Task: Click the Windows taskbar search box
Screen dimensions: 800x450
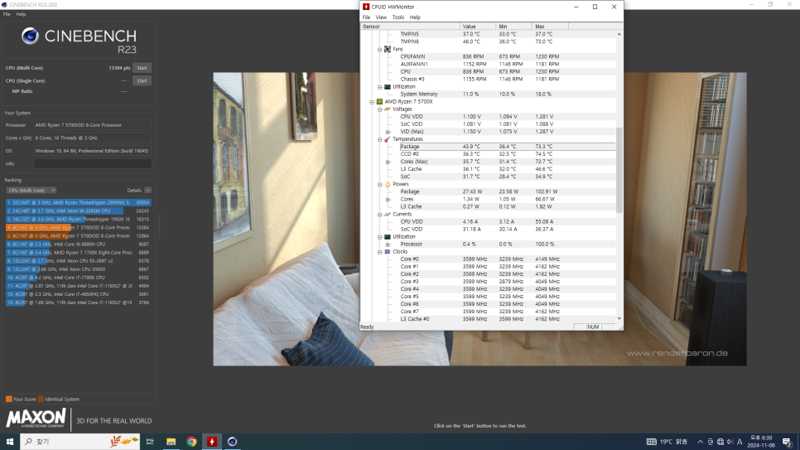Action: coord(80,441)
